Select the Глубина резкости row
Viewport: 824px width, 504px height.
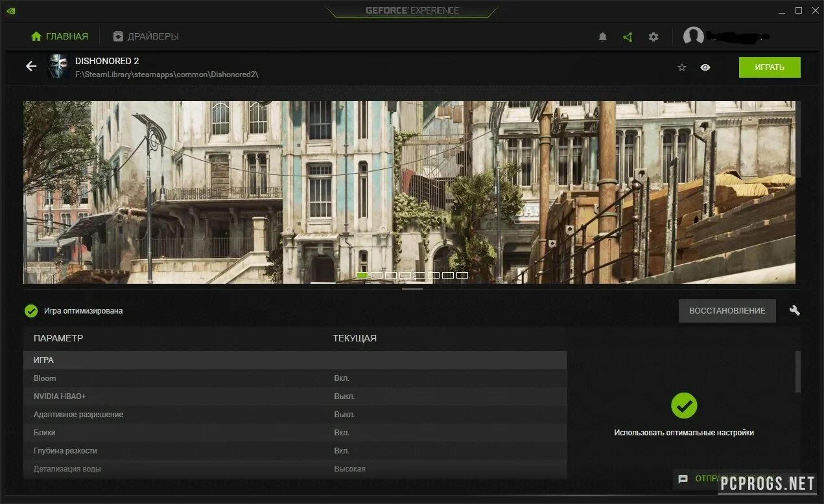(295, 451)
